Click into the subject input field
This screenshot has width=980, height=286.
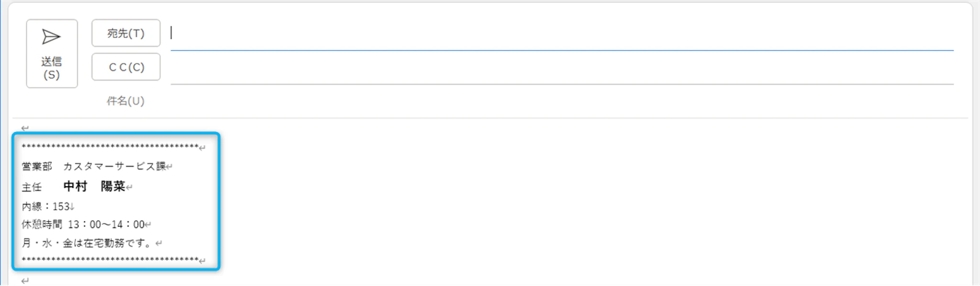click(560, 101)
